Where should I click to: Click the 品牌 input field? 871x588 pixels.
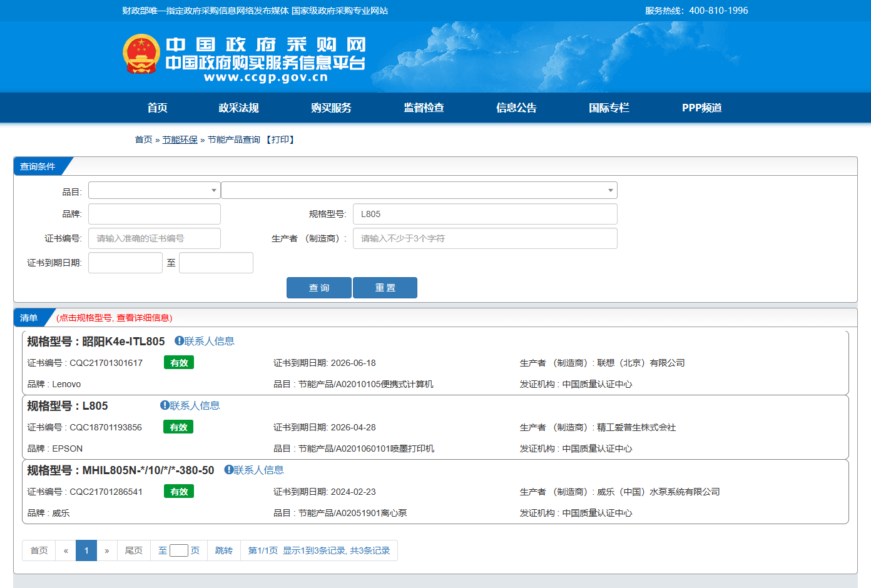pyautogui.click(x=154, y=214)
